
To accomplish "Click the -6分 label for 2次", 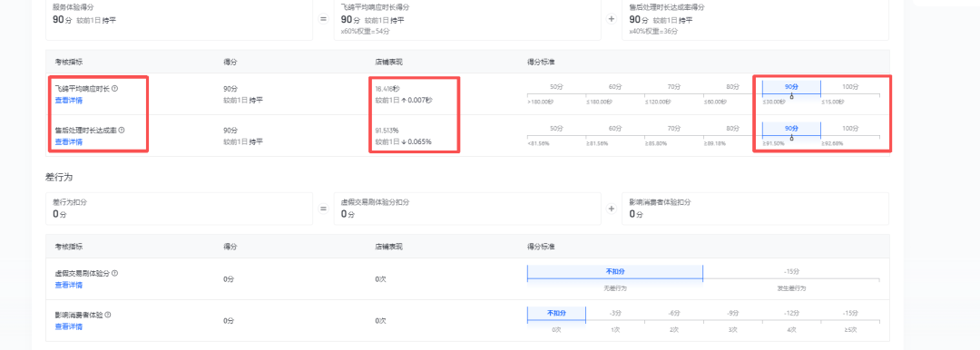I will (673, 313).
